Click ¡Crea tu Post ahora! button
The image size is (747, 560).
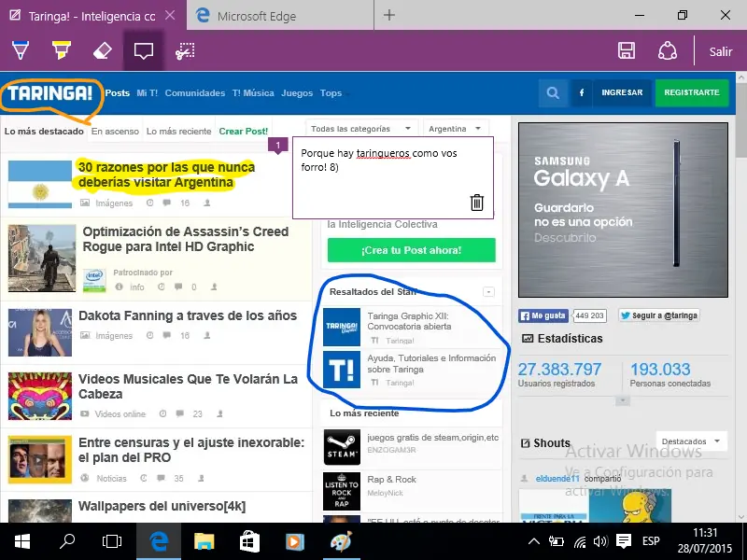(x=411, y=250)
